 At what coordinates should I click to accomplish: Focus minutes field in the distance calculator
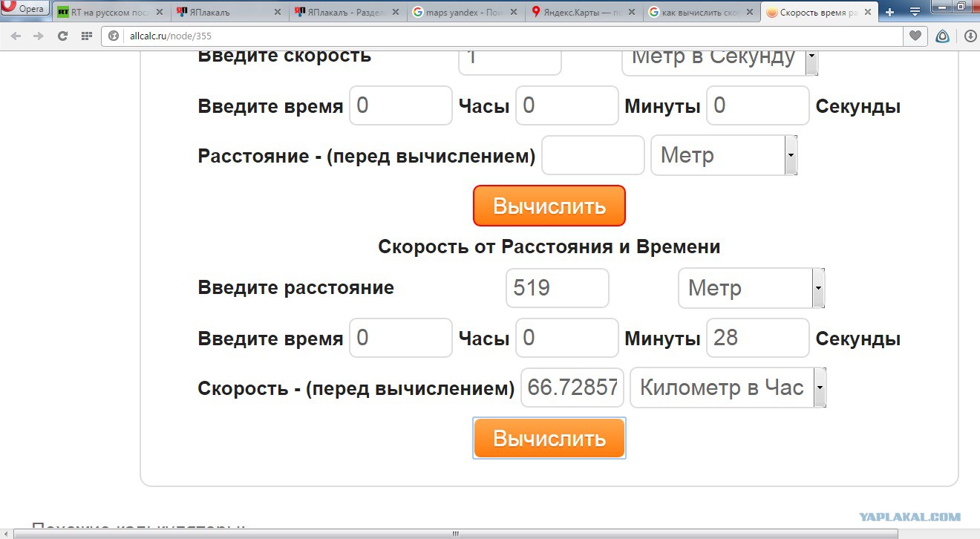pyautogui.click(x=566, y=105)
